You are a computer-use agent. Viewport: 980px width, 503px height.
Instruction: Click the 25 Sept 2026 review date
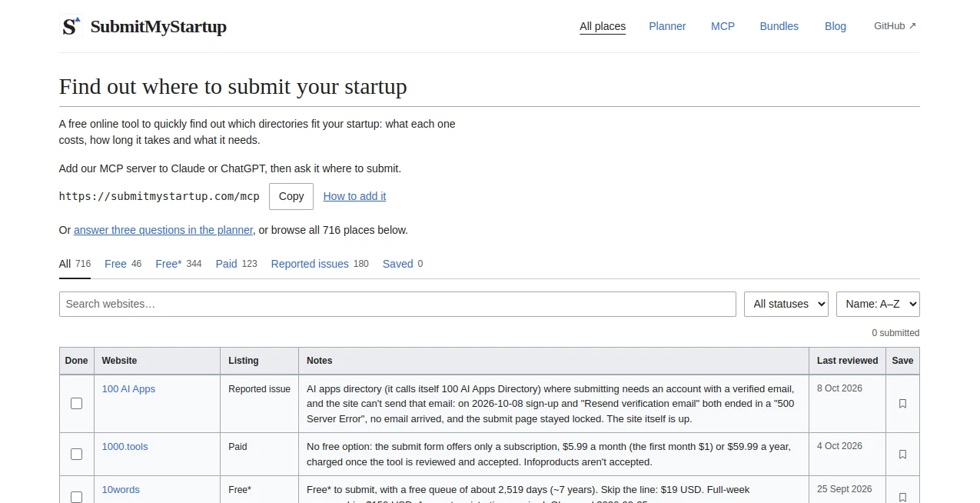point(844,489)
